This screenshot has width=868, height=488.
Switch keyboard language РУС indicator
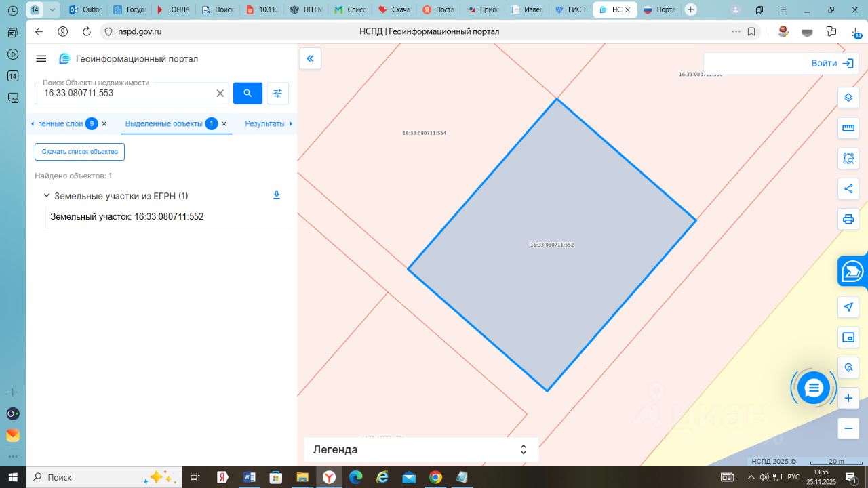click(x=793, y=477)
